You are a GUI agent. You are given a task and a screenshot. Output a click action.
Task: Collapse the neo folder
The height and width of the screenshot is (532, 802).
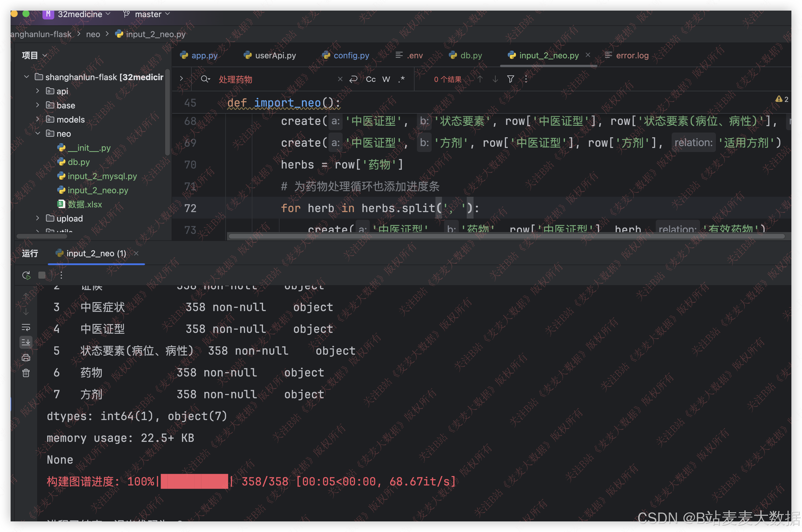pyautogui.click(x=38, y=133)
